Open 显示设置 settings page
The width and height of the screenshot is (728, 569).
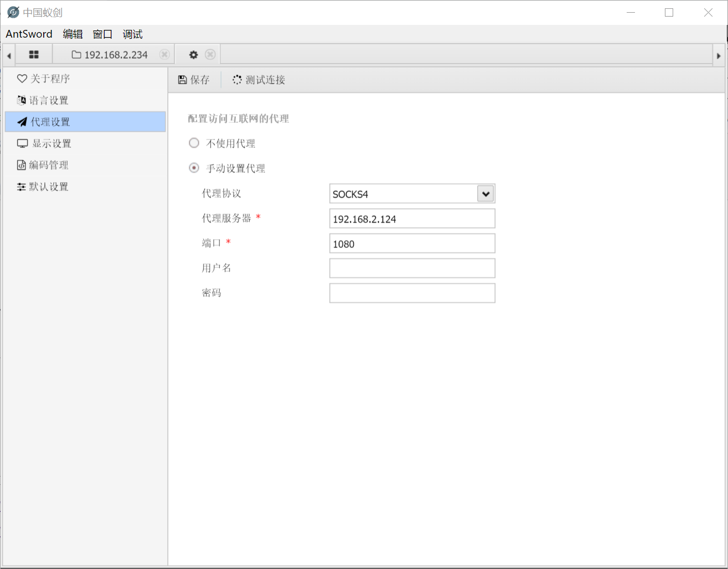tap(85, 143)
